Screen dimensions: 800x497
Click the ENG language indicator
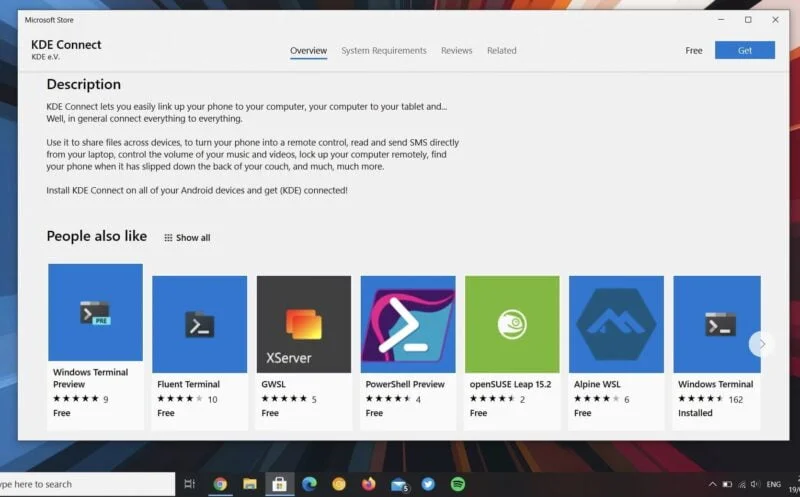(x=773, y=484)
